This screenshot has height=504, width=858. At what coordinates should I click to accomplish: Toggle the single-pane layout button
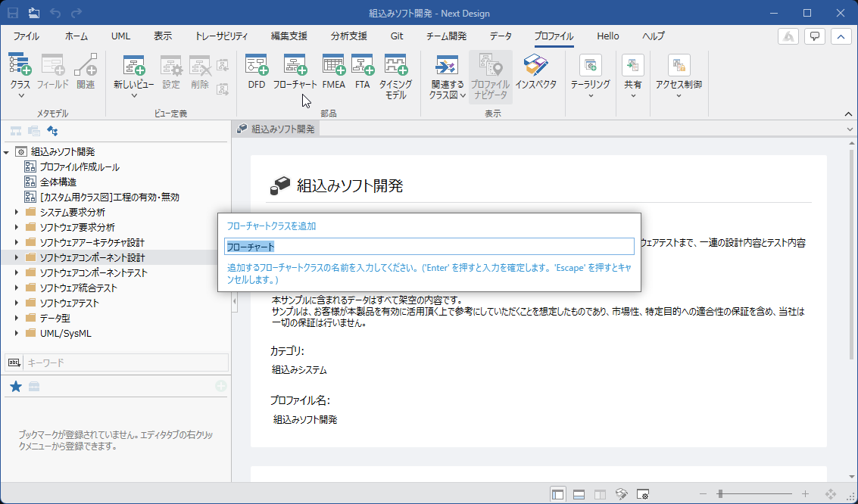point(557,494)
